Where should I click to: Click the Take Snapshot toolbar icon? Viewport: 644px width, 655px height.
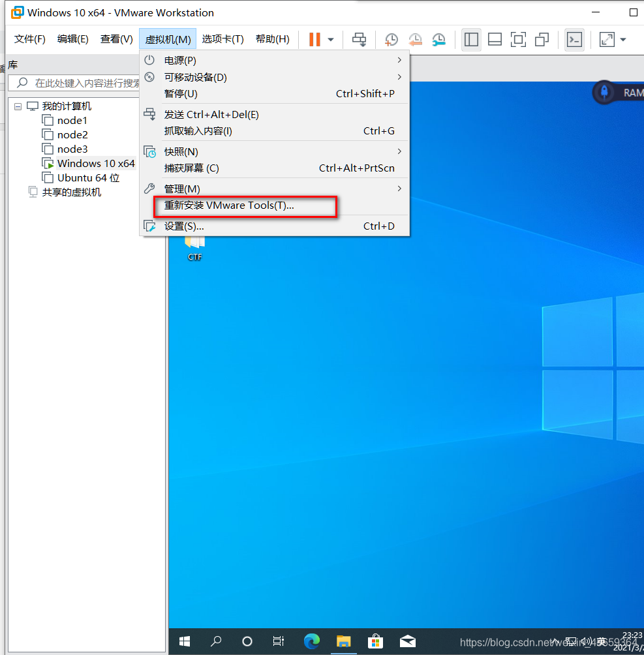coord(391,40)
